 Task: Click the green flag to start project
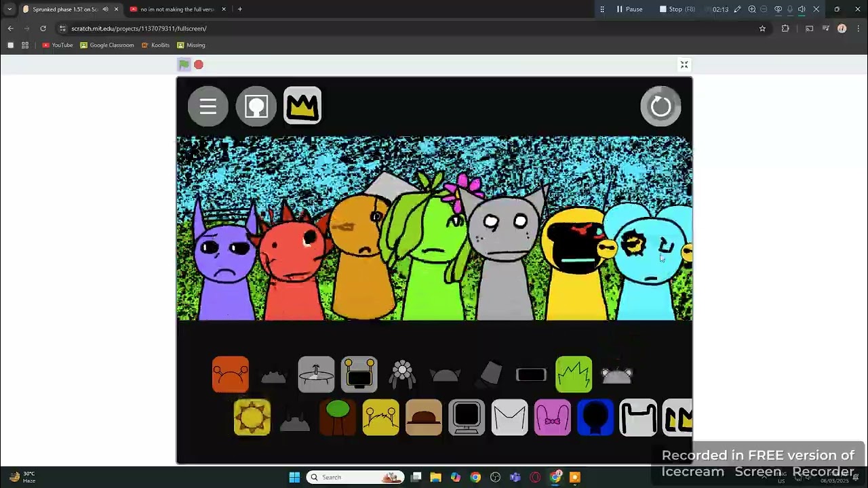click(x=184, y=64)
